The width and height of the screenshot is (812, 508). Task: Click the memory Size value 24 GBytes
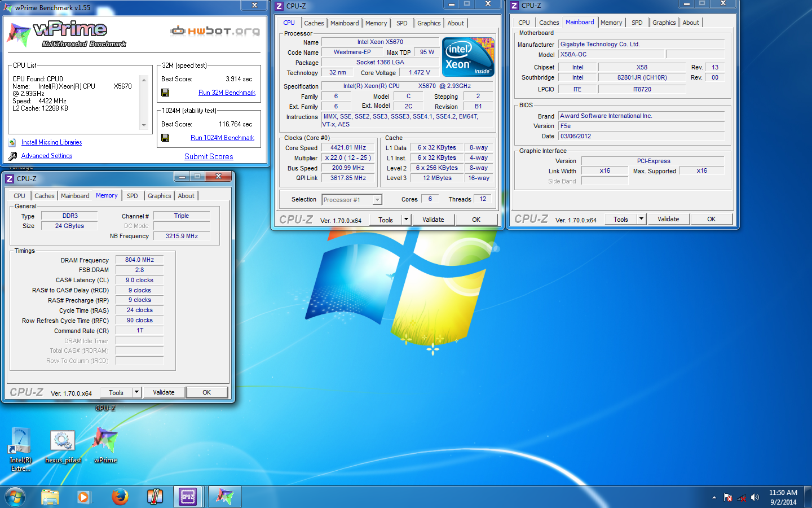69,226
